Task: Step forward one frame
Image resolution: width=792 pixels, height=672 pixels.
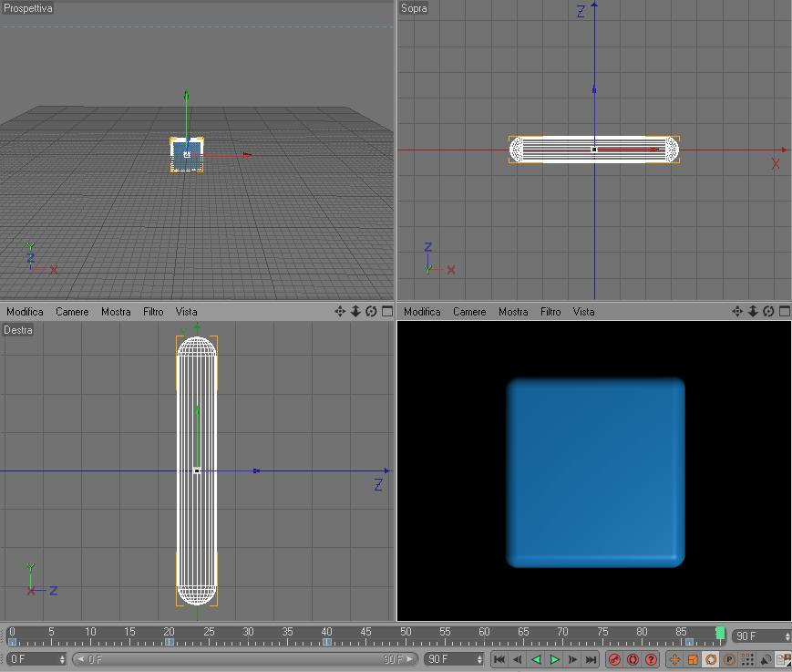Action: (572, 659)
